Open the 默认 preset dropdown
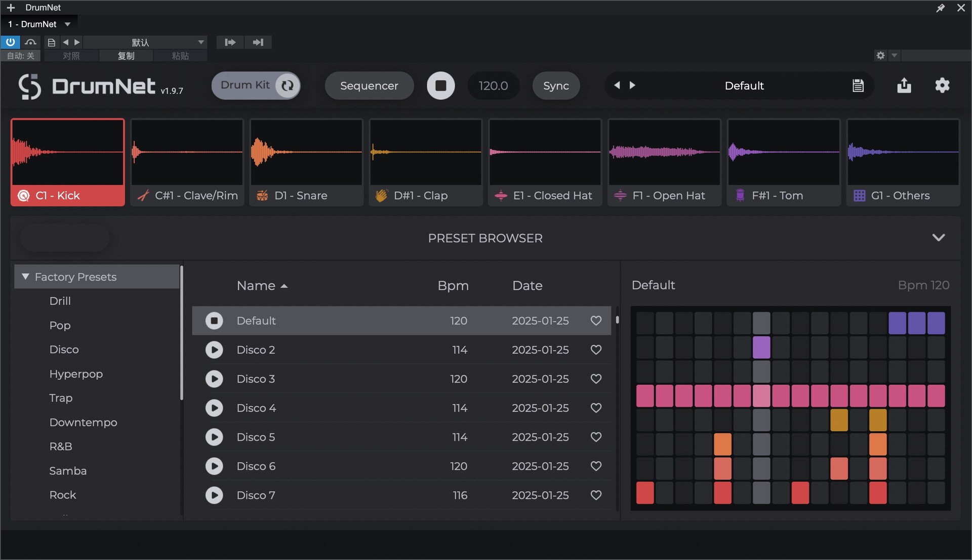The image size is (972, 560). tap(145, 42)
